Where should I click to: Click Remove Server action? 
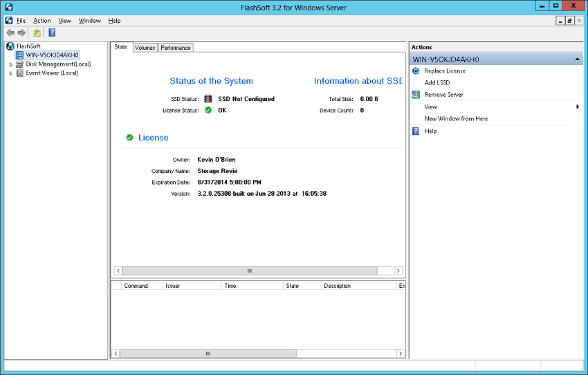[x=443, y=95]
